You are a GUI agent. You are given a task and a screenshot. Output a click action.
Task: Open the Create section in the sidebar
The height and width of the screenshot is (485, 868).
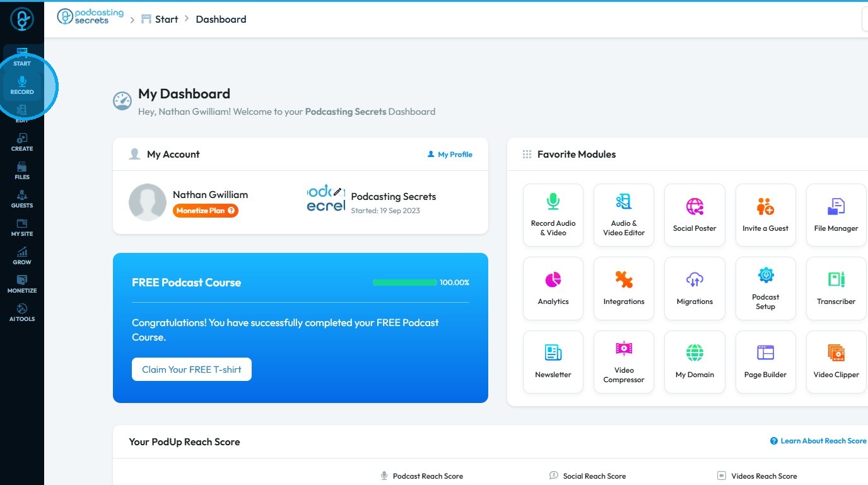(x=22, y=143)
